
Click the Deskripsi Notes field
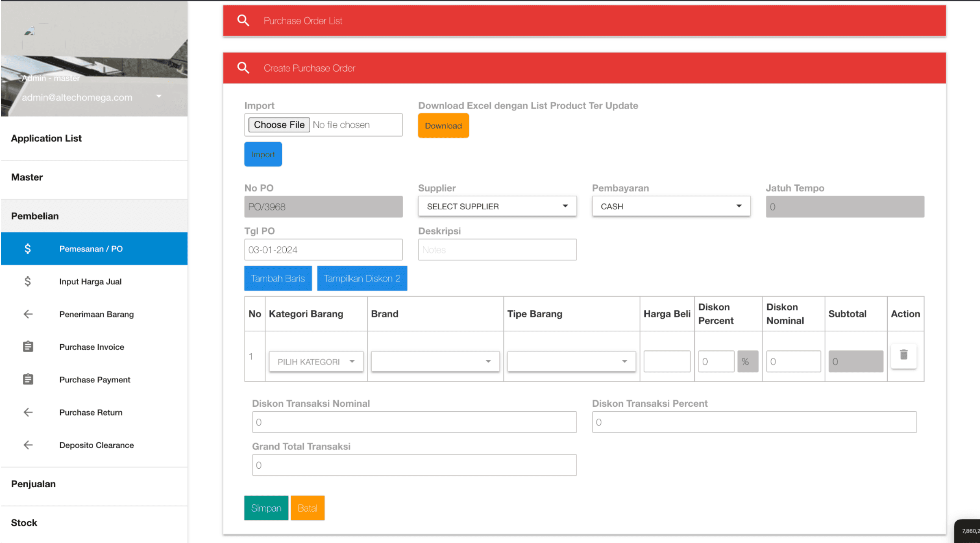[497, 250]
